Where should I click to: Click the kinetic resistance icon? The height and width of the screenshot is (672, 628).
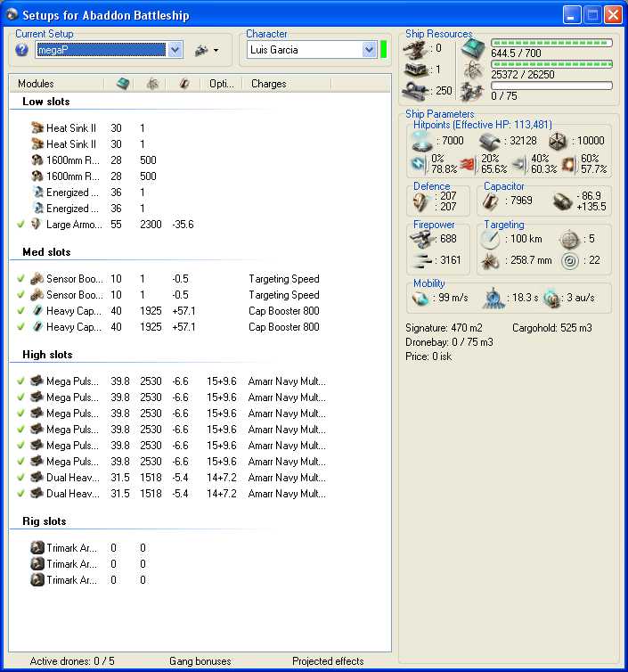[518, 164]
